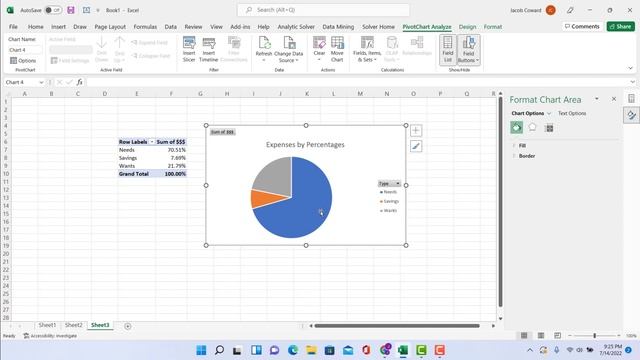Select the Grand Total cell
Viewport: 640px width, 360px height.
[x=136, y=174]
